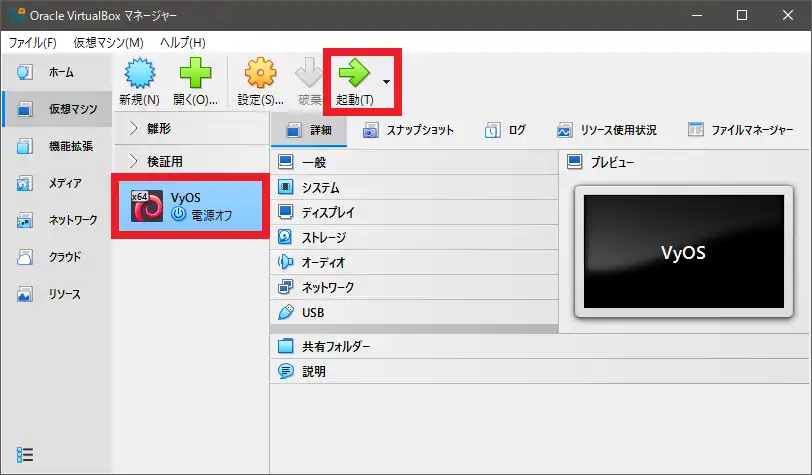Expand the 雛形 group

[133, 128]
